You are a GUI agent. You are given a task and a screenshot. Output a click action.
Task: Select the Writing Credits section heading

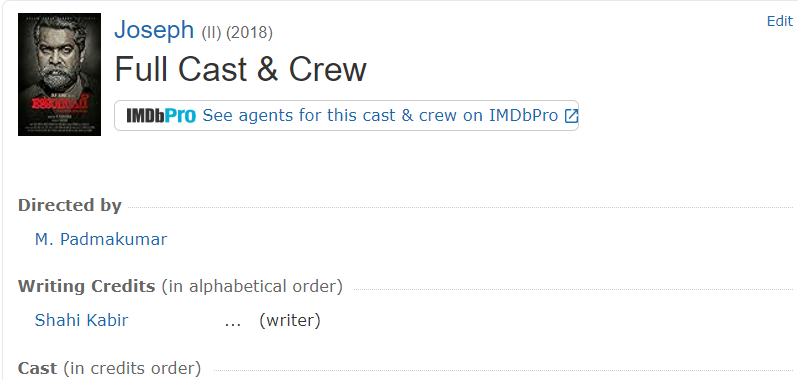(x=87, y=286)
